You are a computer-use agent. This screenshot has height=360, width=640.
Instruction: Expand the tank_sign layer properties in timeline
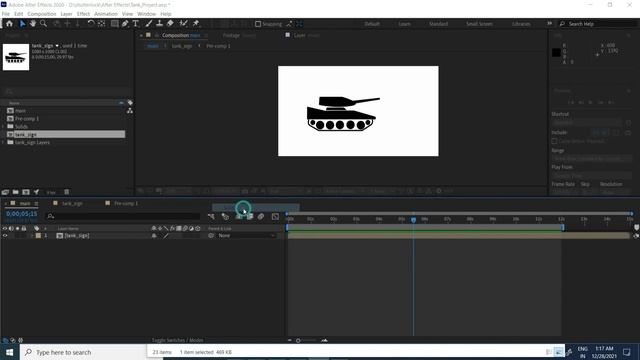(32, 236)
